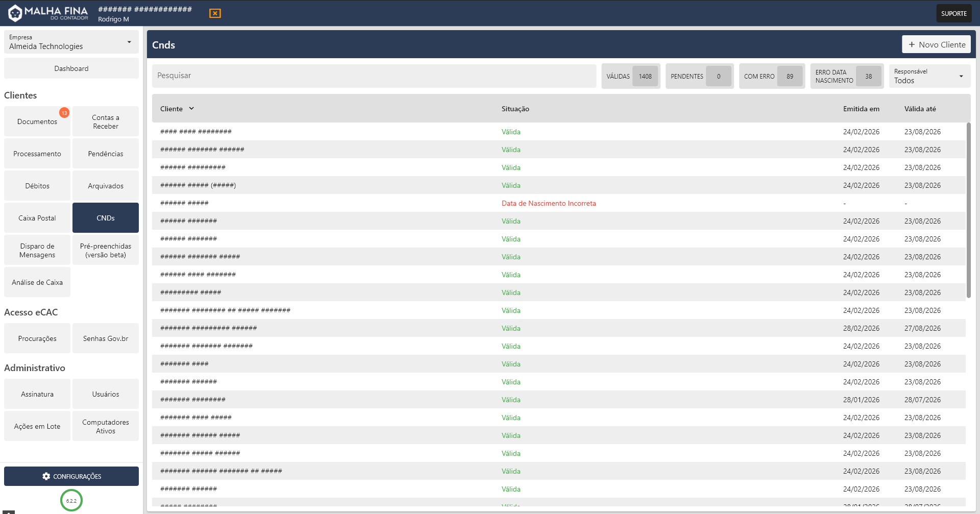Click the orange X icon in header
This screenshot has height=514, width=980.
pyautogui.click(x=215, y=13)
